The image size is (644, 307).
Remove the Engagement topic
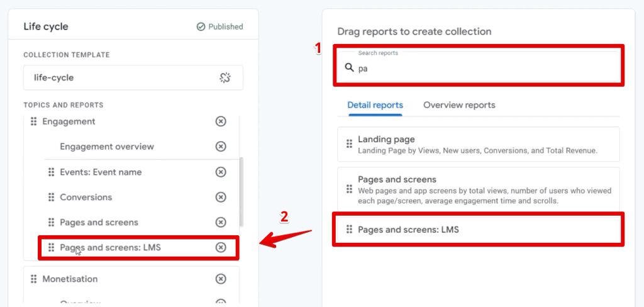point(221,121)
